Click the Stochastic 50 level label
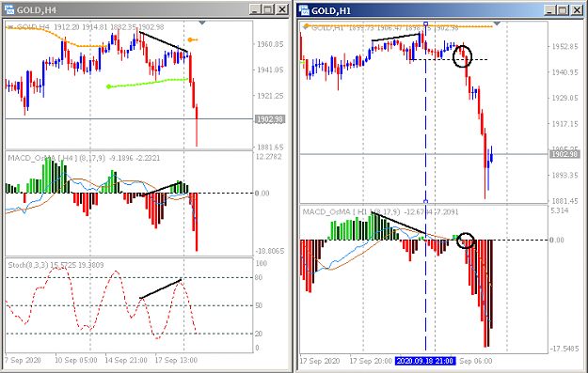This screenshot has width=588, height=373. [259, 305]
